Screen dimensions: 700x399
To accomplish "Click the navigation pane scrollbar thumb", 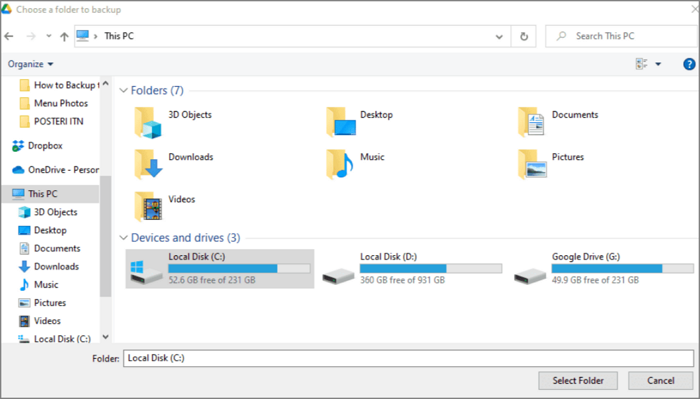I will [105, 237].
